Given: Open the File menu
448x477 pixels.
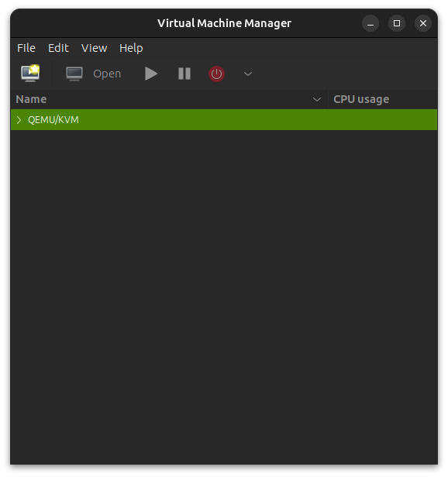Looking at the screenshot, I should pos(26,48).
